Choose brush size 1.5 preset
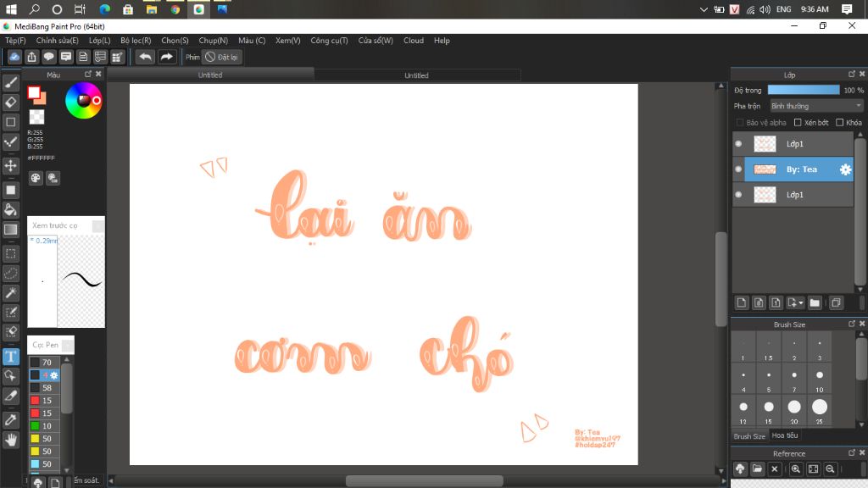The image size is (868, 488). pyautogui.click(x=768, y=347)
